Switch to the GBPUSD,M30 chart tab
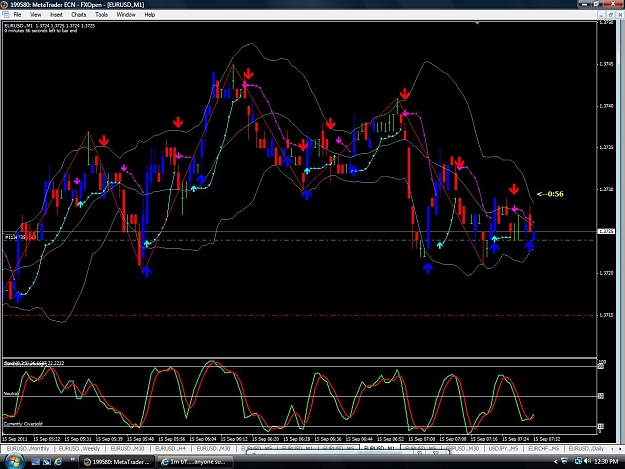Screen dimensions: 625x469 463,448
